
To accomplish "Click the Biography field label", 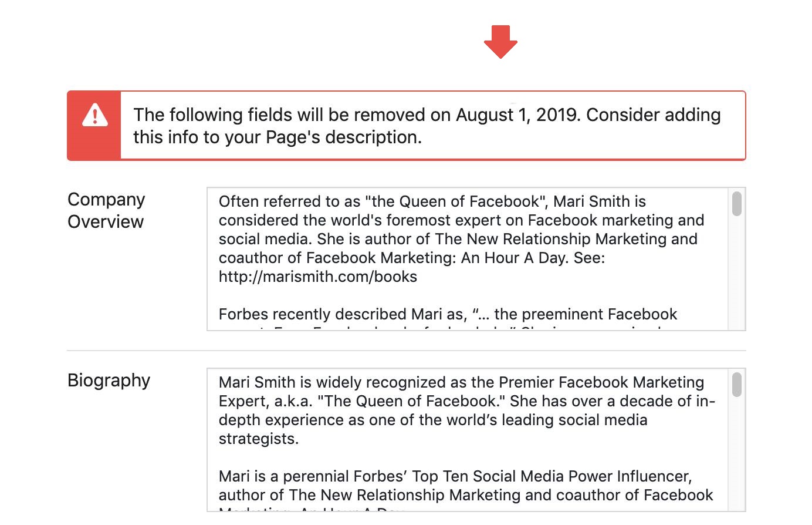I will 109,381.
